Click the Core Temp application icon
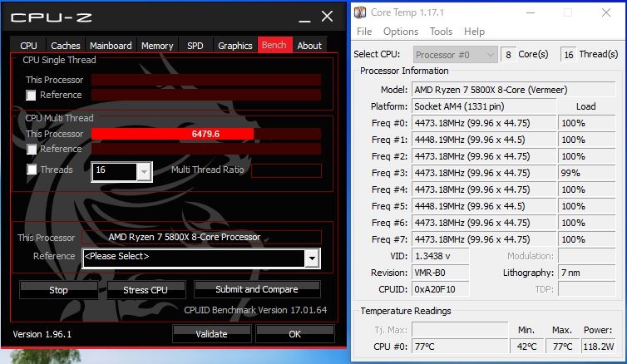This screenshot has height=364, width=627. (360, 12)
